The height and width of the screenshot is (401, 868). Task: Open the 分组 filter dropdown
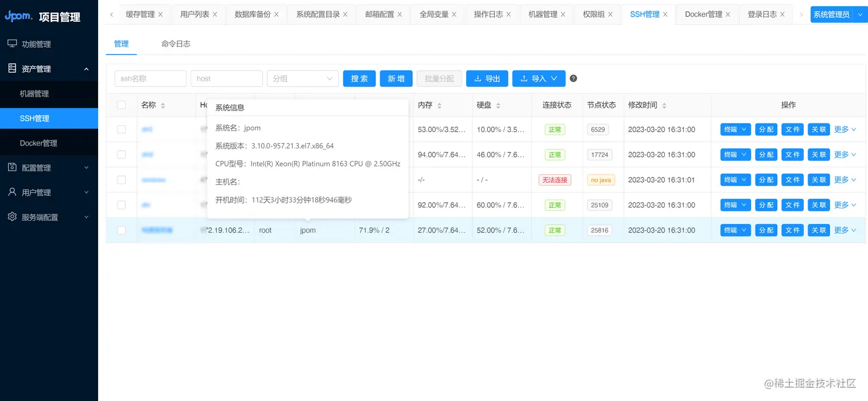pyautogui.click(x=303, y=78)
